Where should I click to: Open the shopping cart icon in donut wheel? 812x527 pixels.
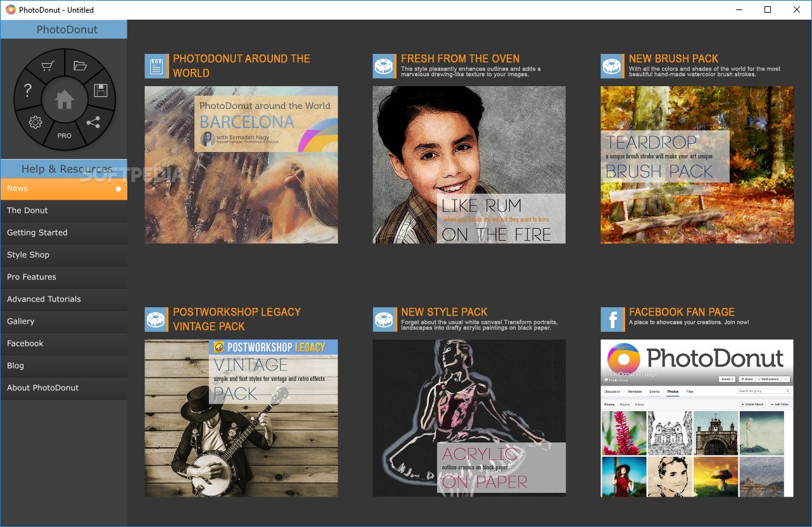pos(48,66)
